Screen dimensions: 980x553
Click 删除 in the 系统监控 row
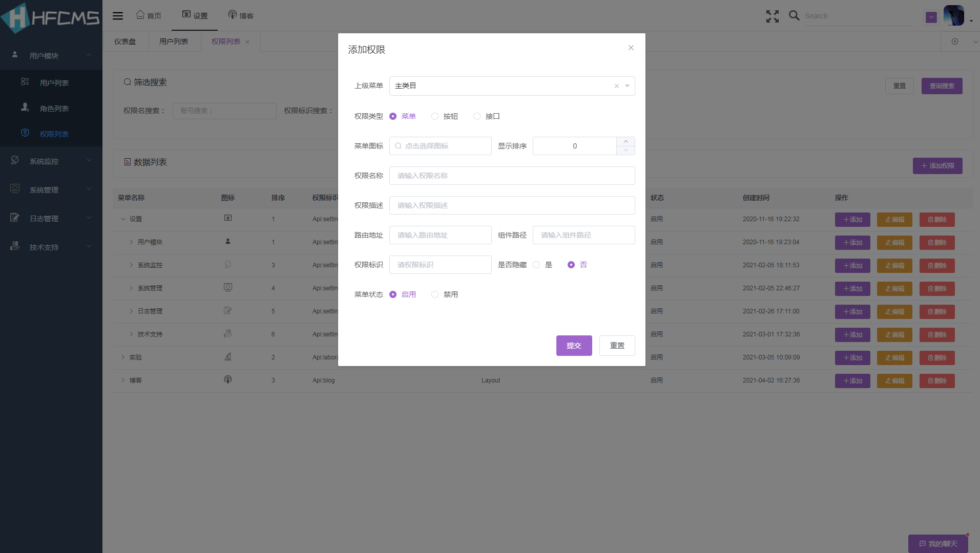coord(937,266)
